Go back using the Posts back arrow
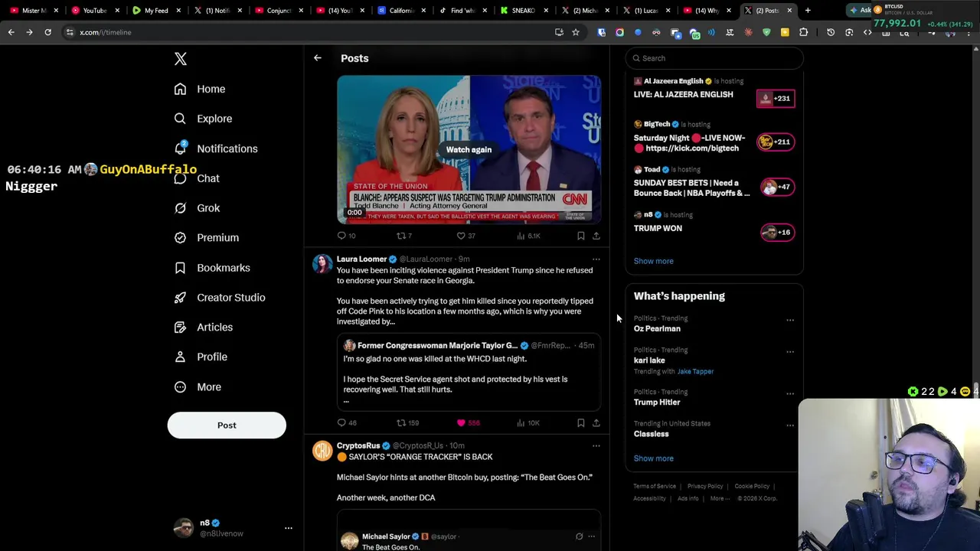The image size is (980, 551). tap(318, 58)
